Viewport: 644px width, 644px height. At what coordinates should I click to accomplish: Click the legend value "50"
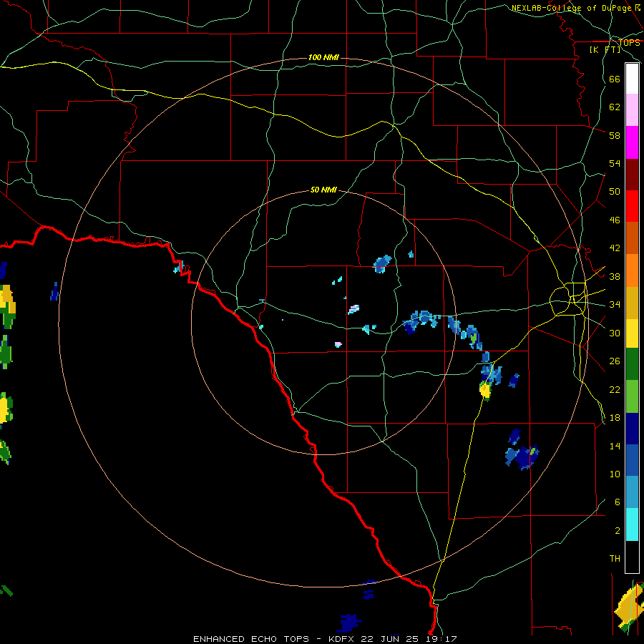pos(615,192)
